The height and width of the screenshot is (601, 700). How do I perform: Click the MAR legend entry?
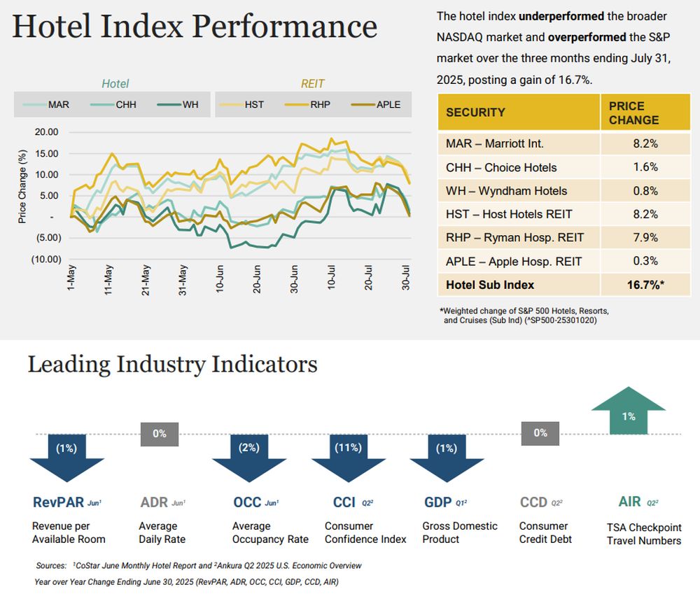point(48,105)
